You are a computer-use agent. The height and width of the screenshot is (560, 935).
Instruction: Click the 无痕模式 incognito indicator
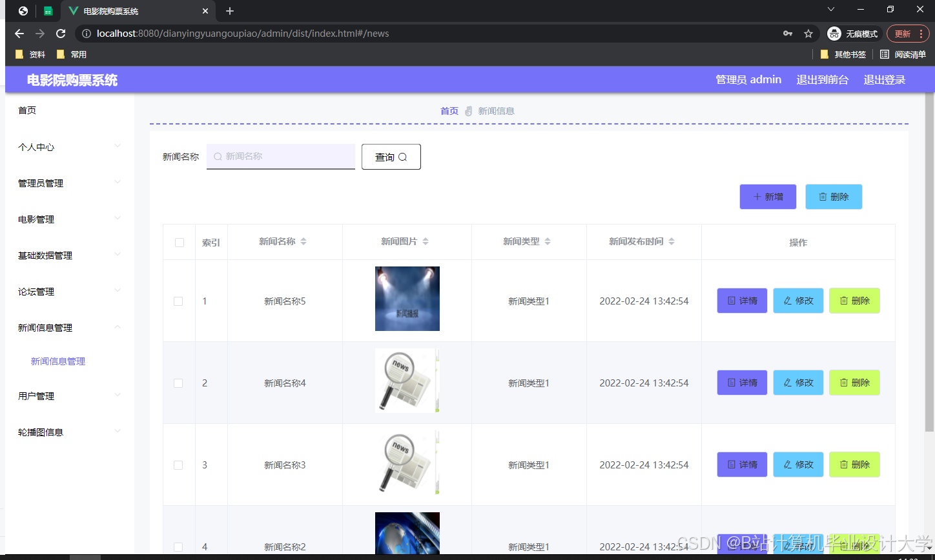coord(854,34)
